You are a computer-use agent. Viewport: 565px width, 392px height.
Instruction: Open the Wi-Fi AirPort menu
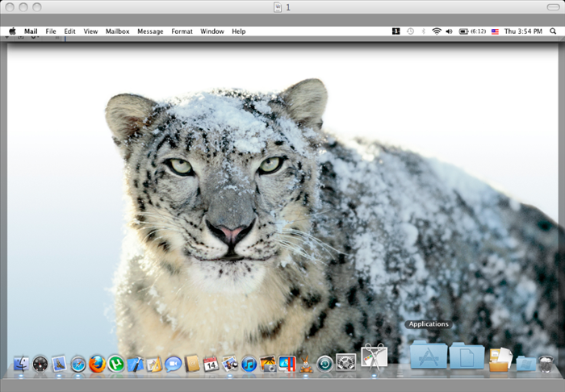point(437,31)
